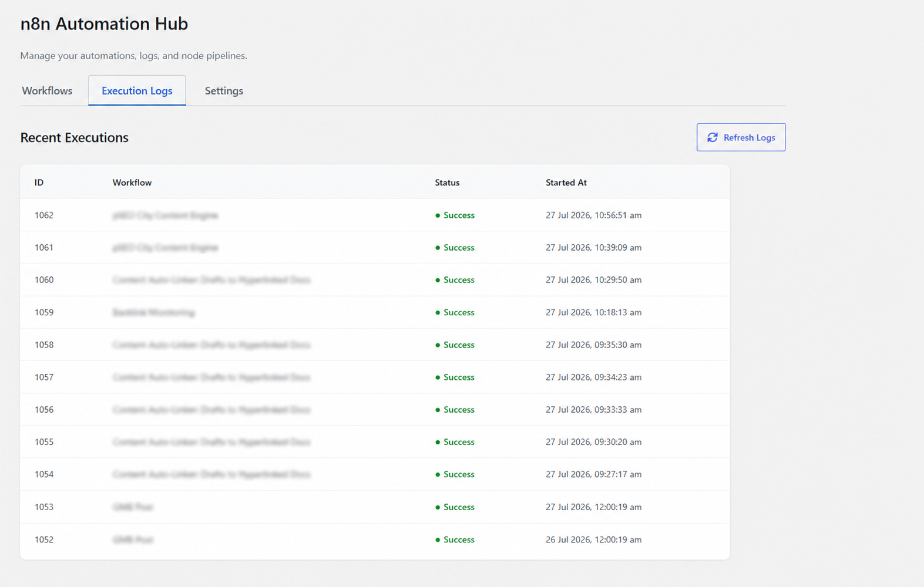Select execution ID 1058
The width and height of the screenshot is (924, 587).
[x=44, y=345]
